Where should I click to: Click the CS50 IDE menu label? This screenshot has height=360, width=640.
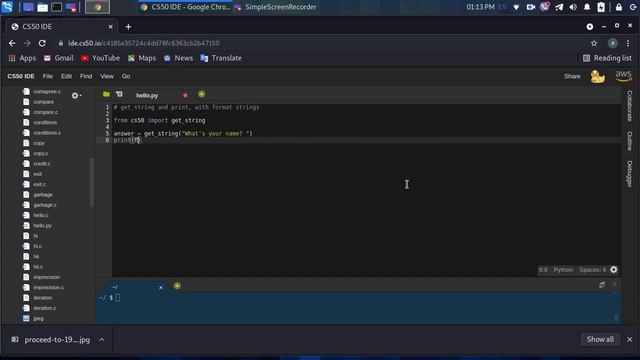(21, 76)
